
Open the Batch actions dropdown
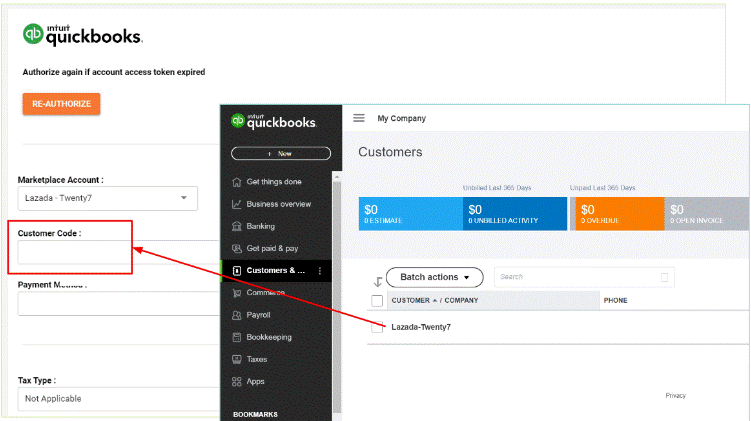pyautogui.click(x=434, y=277)
